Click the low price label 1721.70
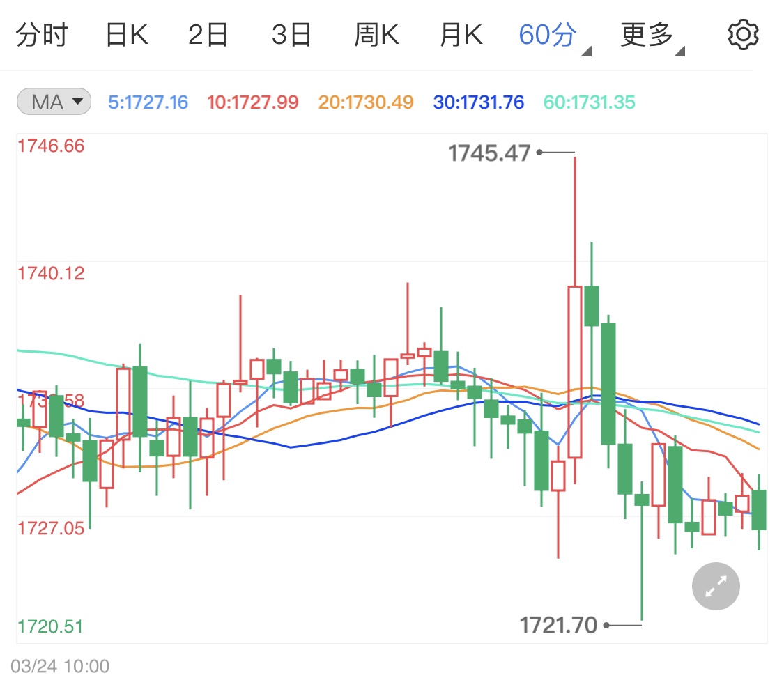Viewport: 784px width, 680px height. (558, 625)
